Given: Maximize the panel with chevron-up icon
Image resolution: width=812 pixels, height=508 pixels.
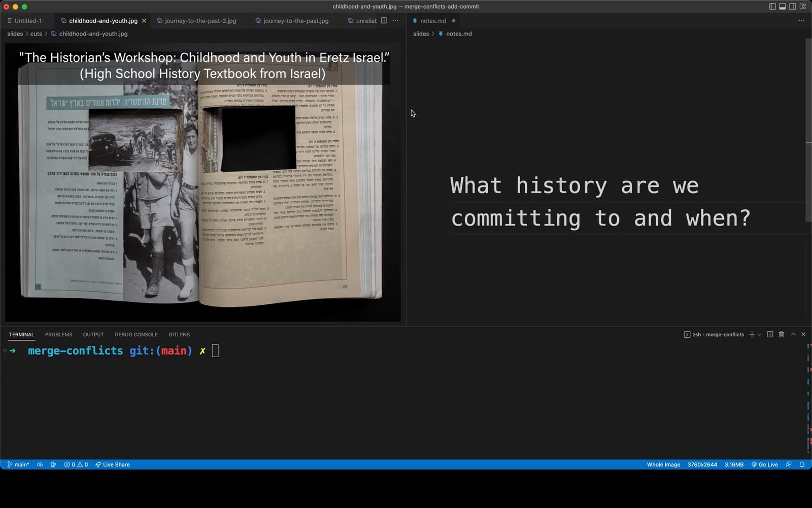Looking at the screenshot, I should click(793, 334).
